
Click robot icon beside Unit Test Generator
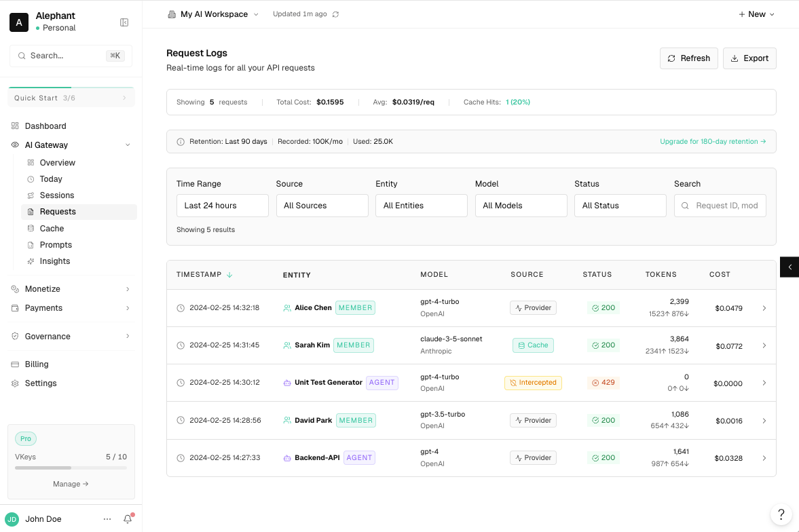point(287,383)
